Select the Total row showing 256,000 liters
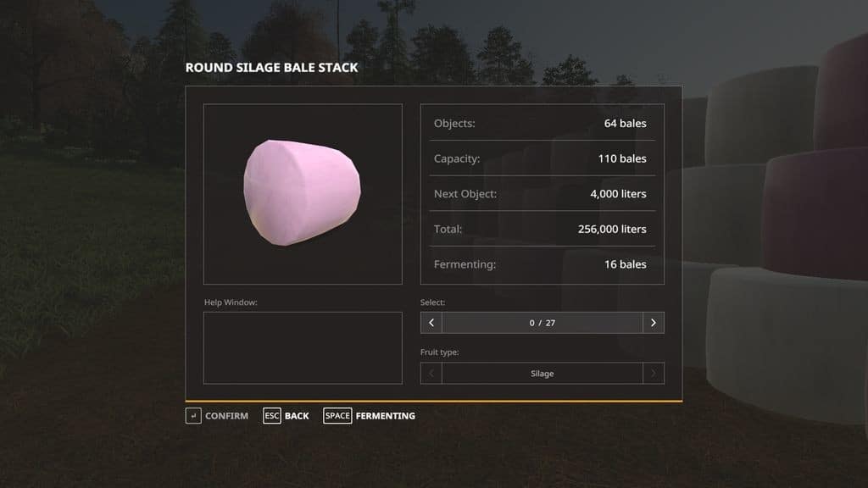 coord(541,229)
